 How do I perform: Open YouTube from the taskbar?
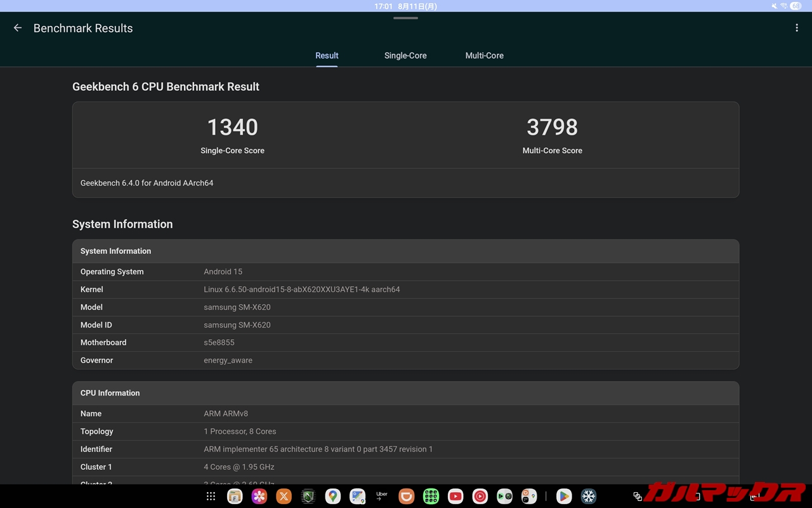(x=455, y=497)
